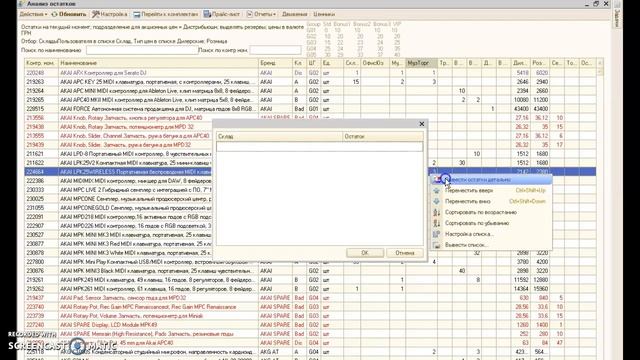Select row 219262 AKAI MPK261 MIDI контроллер
The height and width of the screenshot is (360, 640).
310,289
